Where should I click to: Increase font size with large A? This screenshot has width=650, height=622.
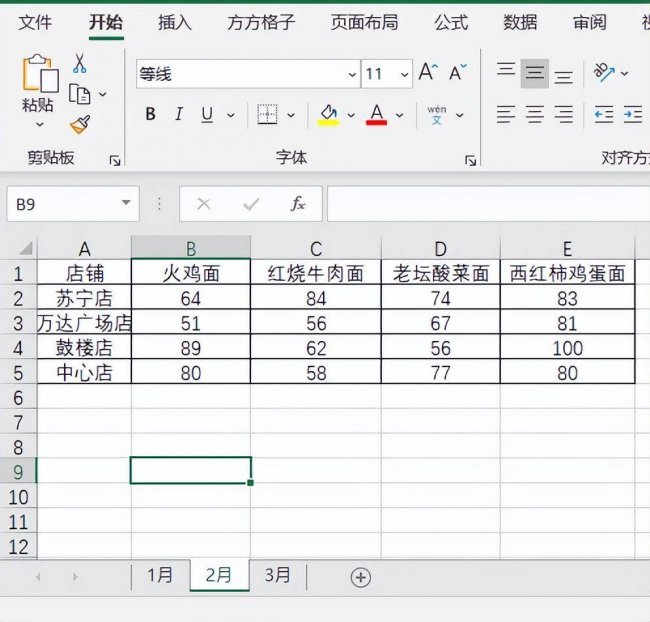tap(428, 72)
